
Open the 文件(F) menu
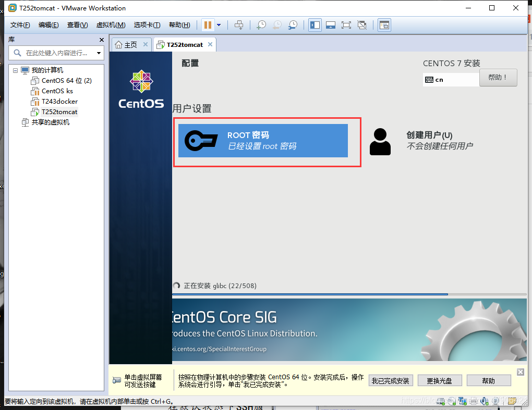(20, 24)
